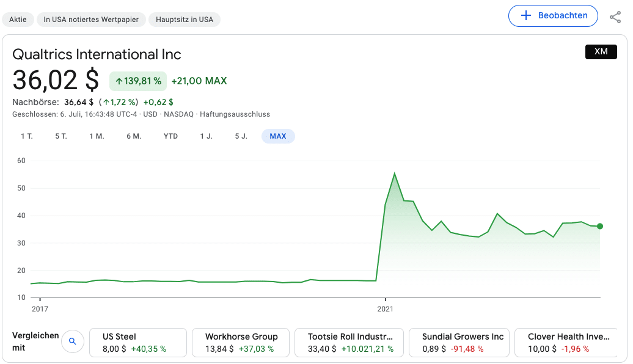Switch to the 1 M. range tab
Image resolution: width=633 pixels, height=364 pixels.
tap(97, 136)
